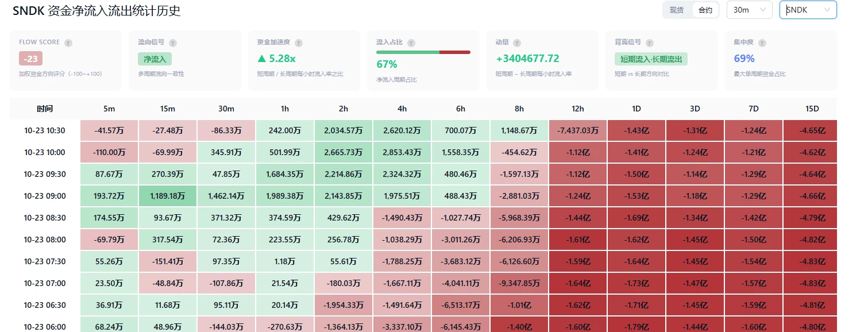Click the 4h column header
Screen dimensions: 868x332
pyautogui.click(x=402, y=109)
